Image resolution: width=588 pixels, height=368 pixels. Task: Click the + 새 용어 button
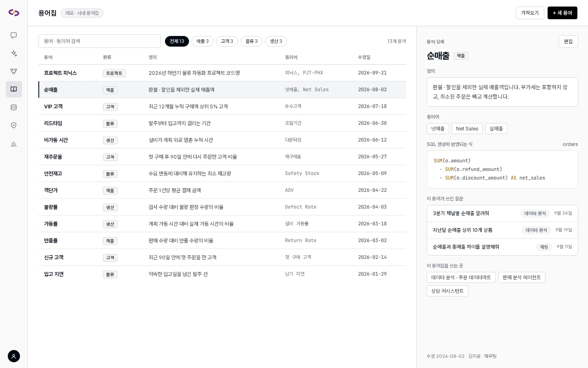(x=562, y=13)
